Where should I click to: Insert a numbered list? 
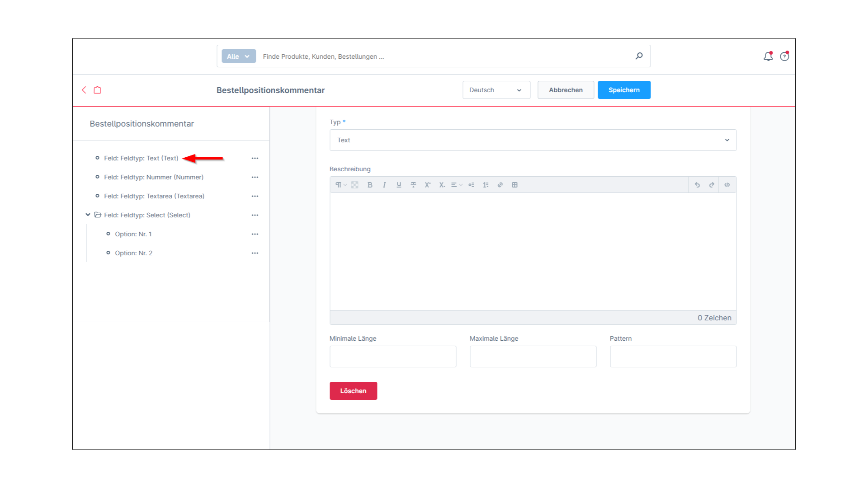click(x=486, y=185)
